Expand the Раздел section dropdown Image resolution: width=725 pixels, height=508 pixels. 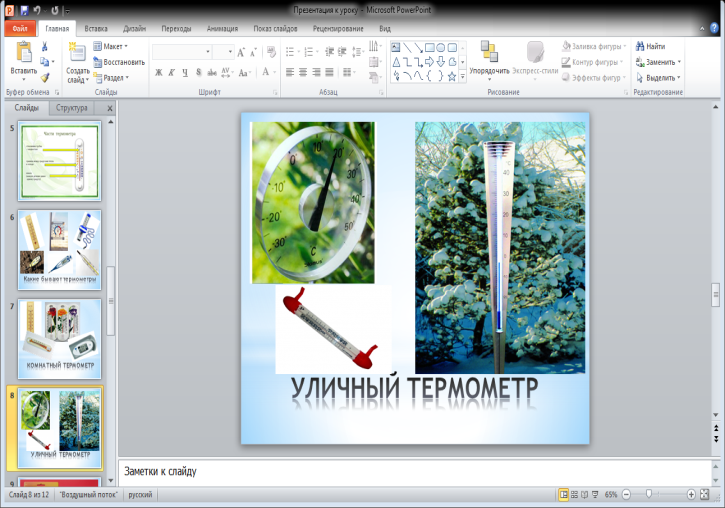(x=112, y=77)
